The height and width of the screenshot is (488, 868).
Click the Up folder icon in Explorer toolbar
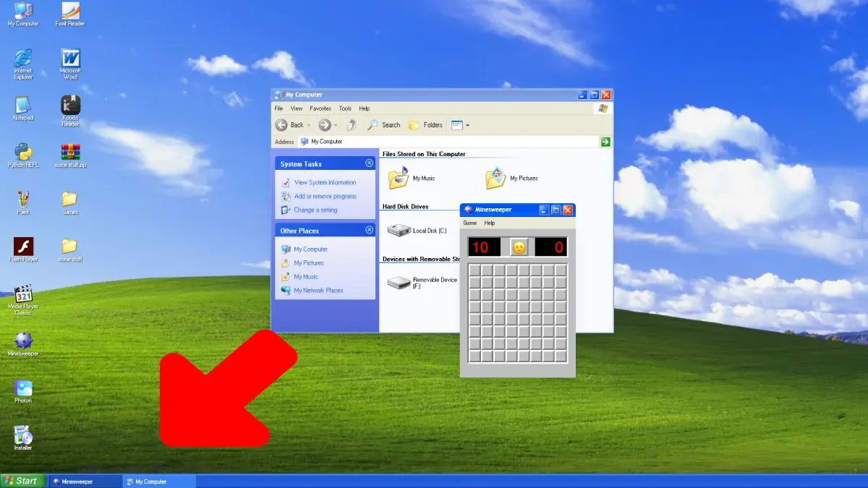point(352,125)
